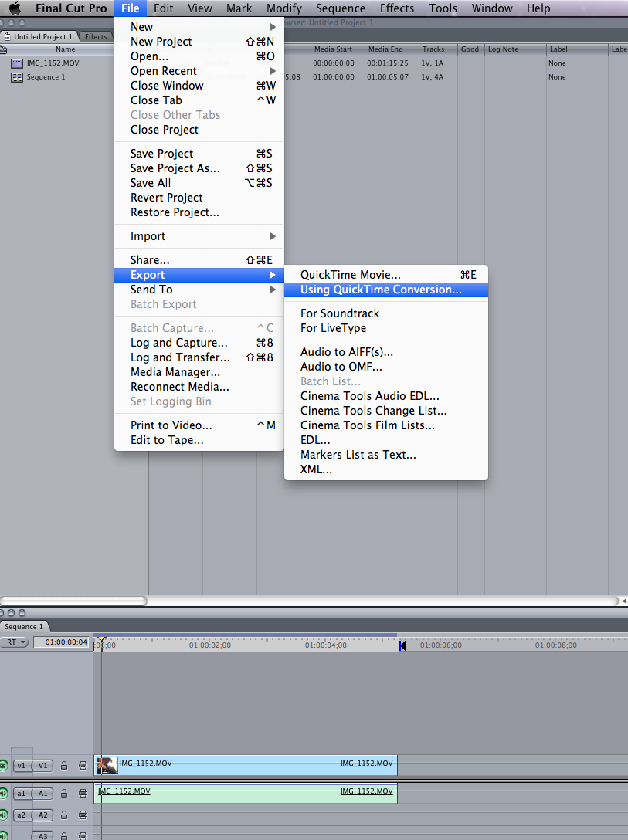The height and width of the screenshot is (840, 628).
Task: Toggle Auto Select on track A3
Action: pos(83,835)
